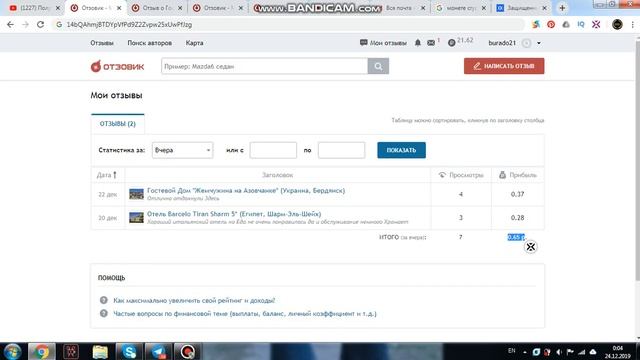Open the File Explorer taskbar icon
The height and width of the screenshot is (360, 640).
[100, 351]
